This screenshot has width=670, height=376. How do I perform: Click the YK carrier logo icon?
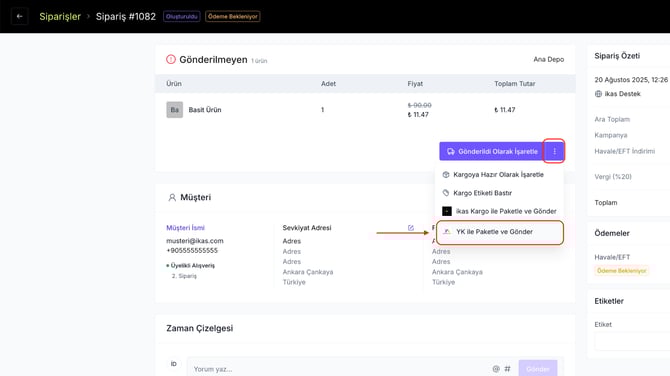[x=447, y=232]
